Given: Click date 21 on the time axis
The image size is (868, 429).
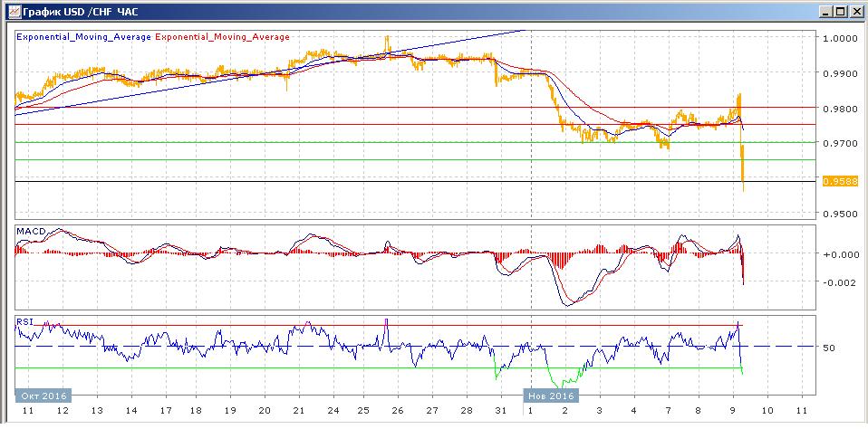Looking at the screenshot, I should [299, 411].
